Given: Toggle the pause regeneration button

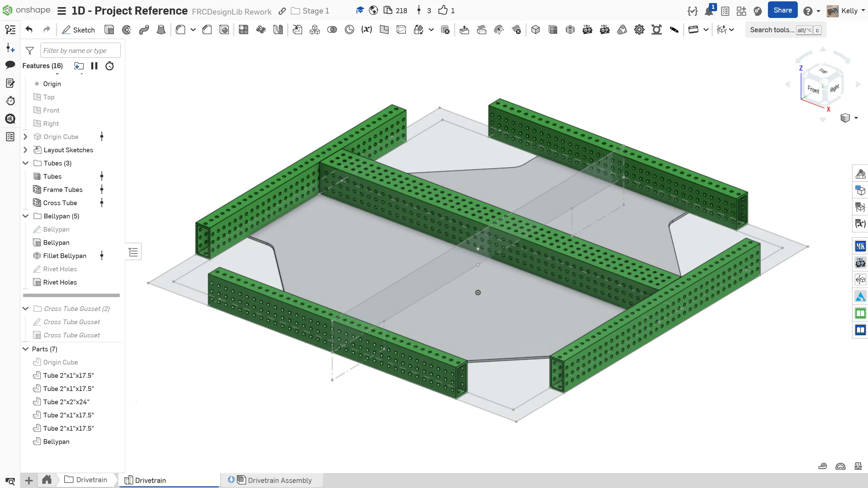Looking at the screenshot, I should pyautogui.click(x=94, y=66).
